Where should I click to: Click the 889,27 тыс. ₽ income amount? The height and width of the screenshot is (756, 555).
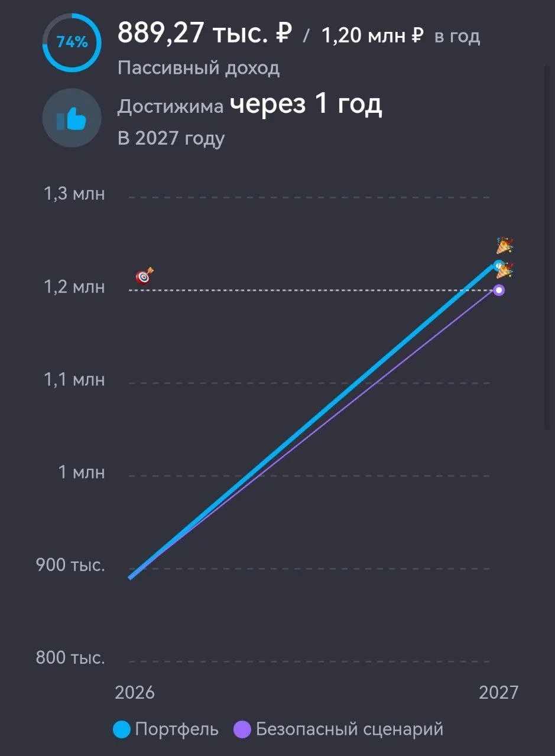pyautogui.click(x=205, y=32)
